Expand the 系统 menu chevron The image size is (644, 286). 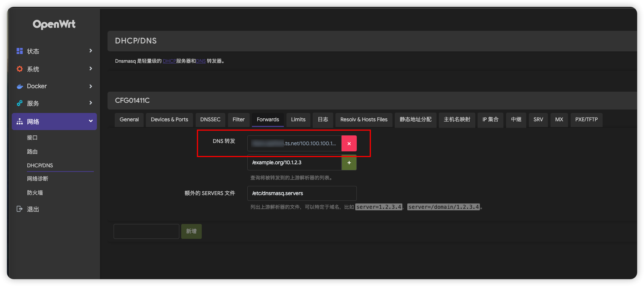coord(90,68)
